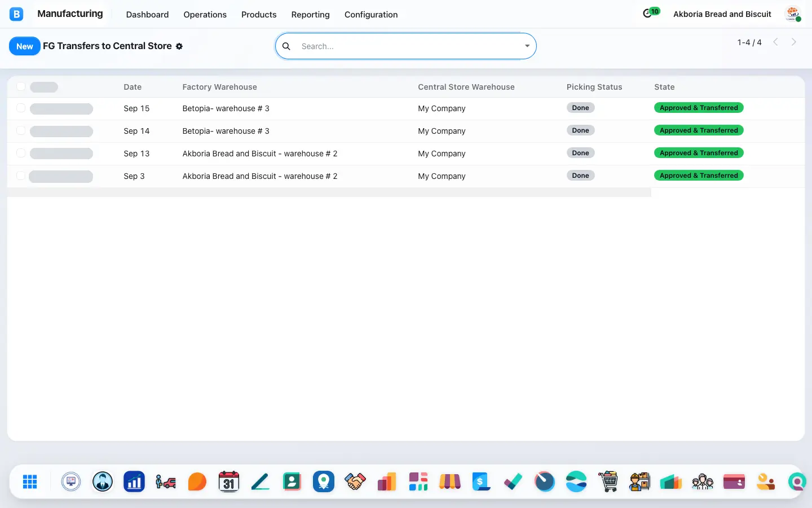
Task: Go to previous page of records
Action: (776, 42)
